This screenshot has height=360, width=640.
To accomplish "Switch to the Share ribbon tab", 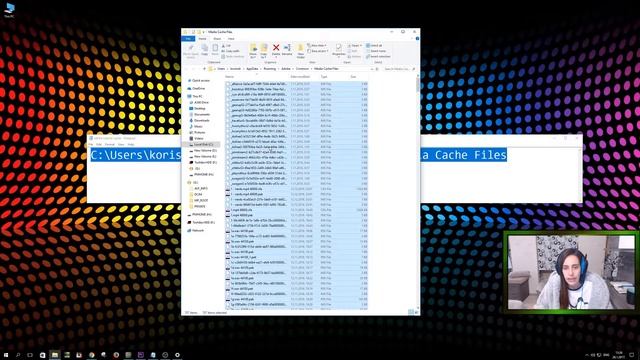I will click(217, 39).
